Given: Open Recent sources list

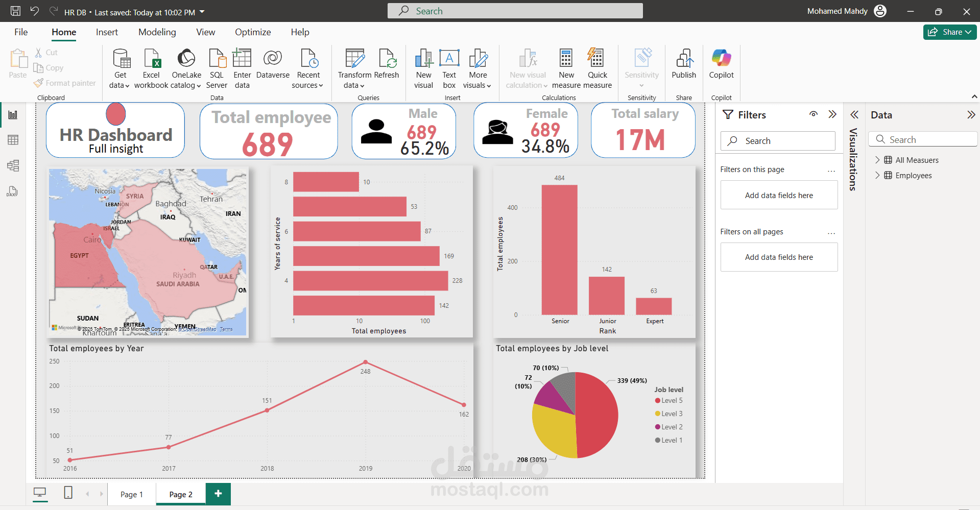Looking at the screenshot, I should [308, 69].
